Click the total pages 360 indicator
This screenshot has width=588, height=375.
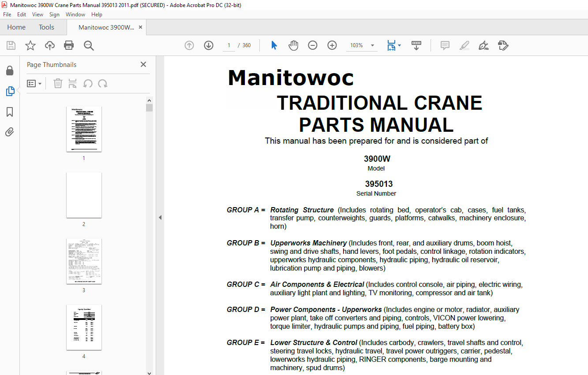[x=247, y=45]
